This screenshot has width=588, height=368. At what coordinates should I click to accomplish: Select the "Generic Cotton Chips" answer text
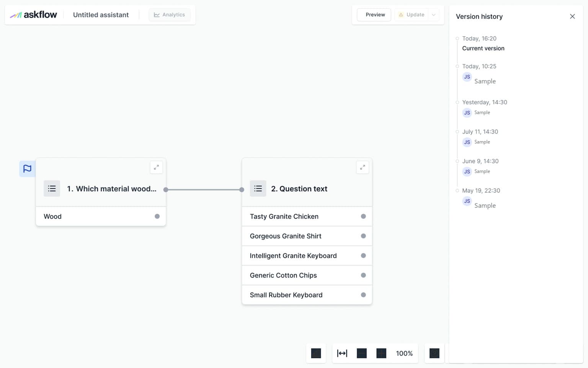tap(283, 275)
